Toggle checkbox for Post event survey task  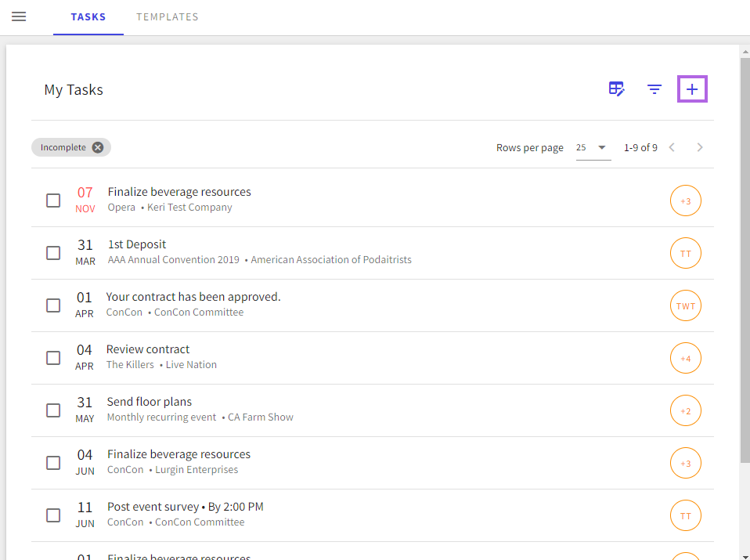[53, 515]
